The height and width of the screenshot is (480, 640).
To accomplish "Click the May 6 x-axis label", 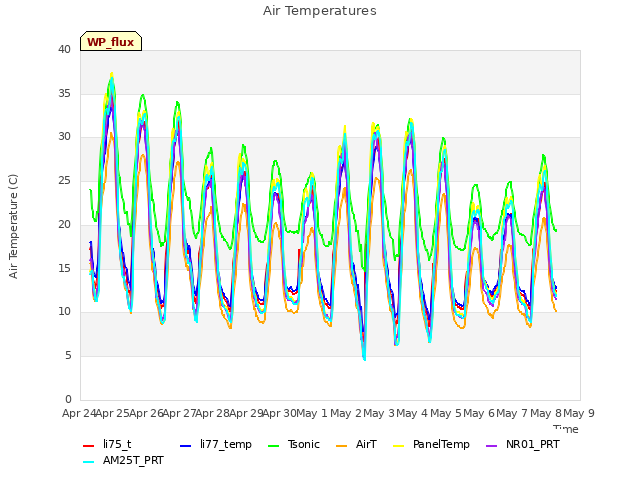I will click(x=479, y=413).
